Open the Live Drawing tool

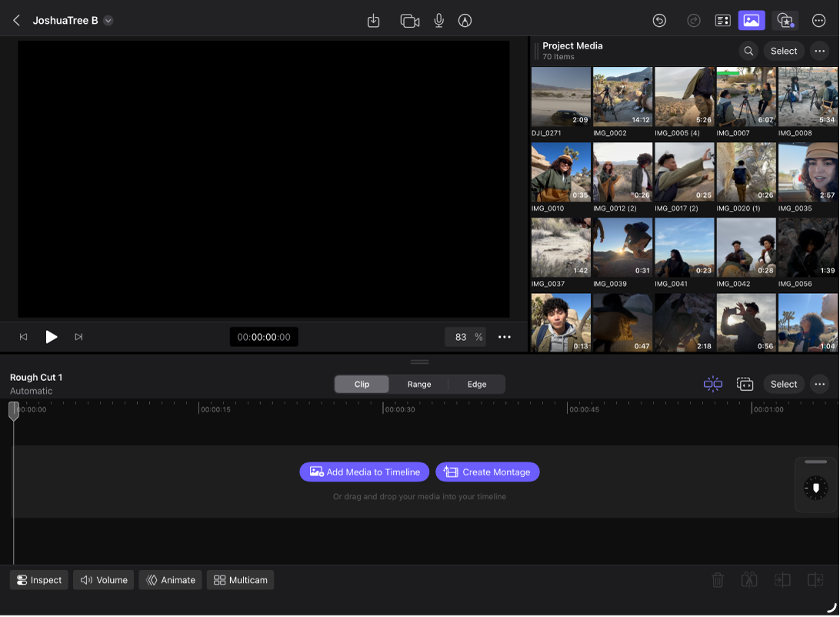tap(465, 21)
